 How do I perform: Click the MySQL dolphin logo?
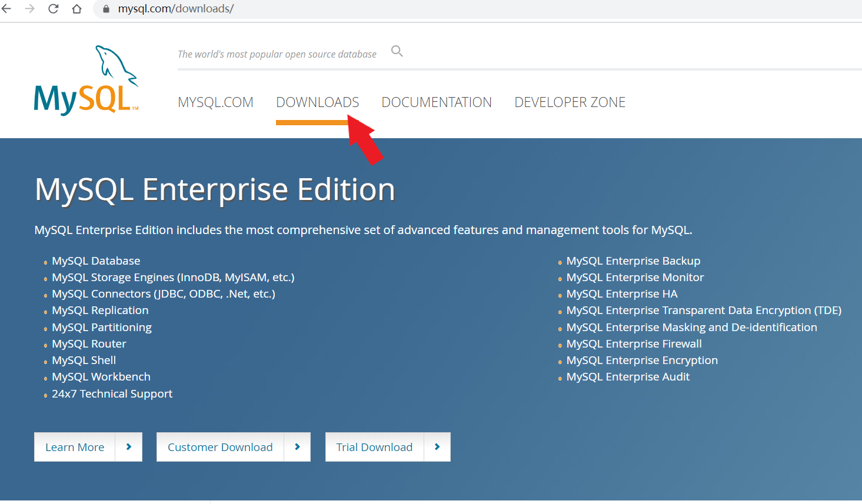85,79
